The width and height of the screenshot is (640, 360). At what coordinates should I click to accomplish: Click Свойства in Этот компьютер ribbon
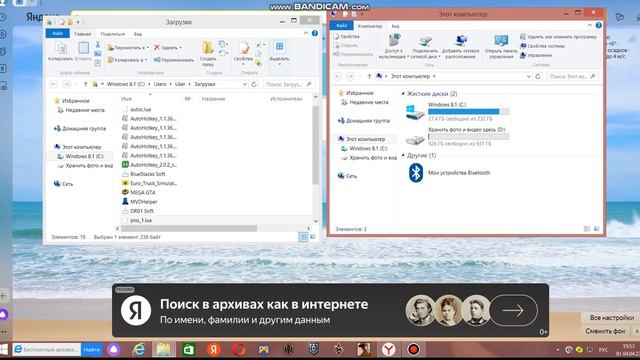click(x=347, y=36)
